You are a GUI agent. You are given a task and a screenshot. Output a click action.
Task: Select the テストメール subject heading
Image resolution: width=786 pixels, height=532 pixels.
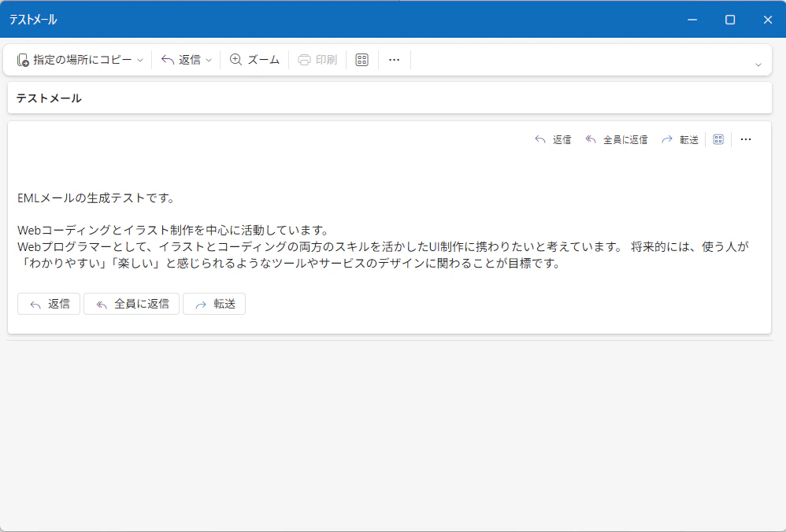[x=49, y=98]
